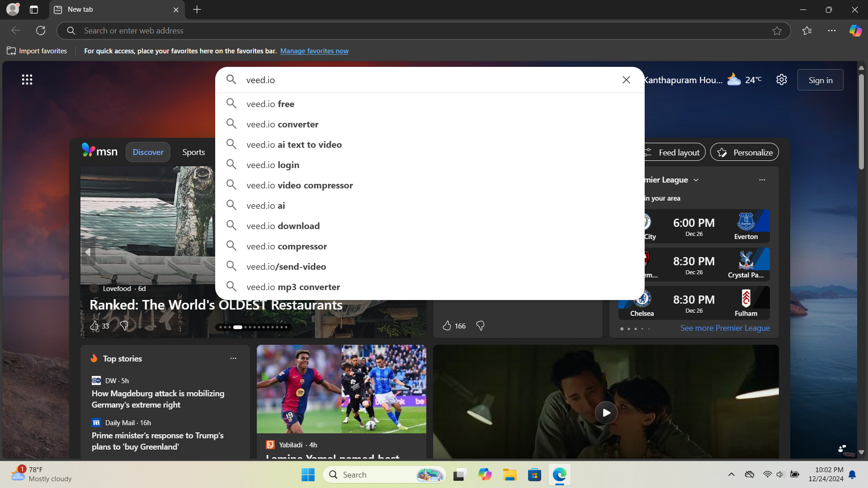Click the veed.io search box text

tap(260, 80)
